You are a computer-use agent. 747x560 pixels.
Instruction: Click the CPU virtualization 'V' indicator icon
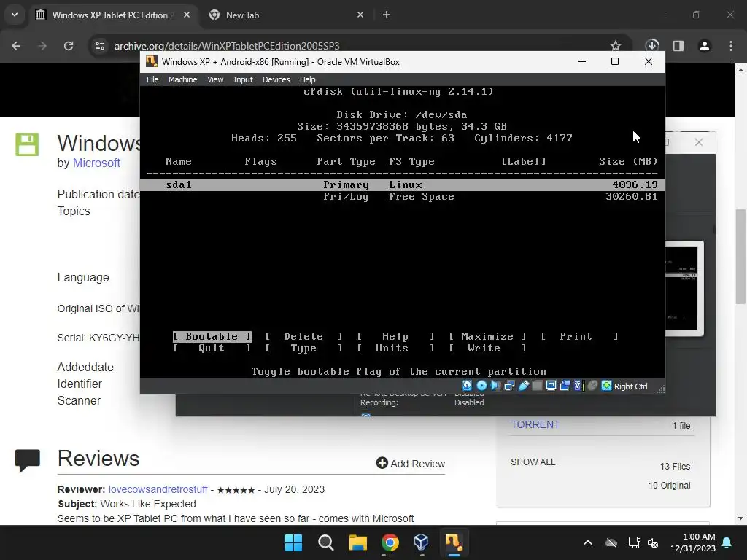click(x=578, y=386)
